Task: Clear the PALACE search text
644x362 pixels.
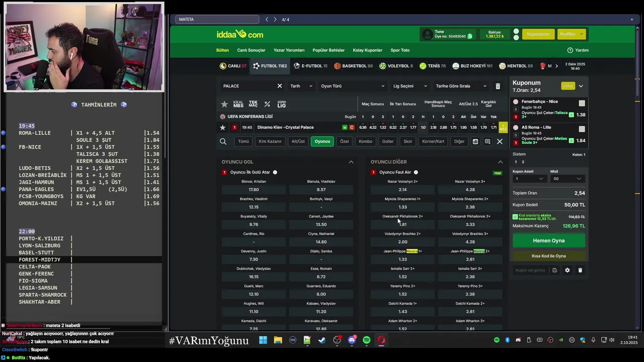Action: (x=280, y=86)
